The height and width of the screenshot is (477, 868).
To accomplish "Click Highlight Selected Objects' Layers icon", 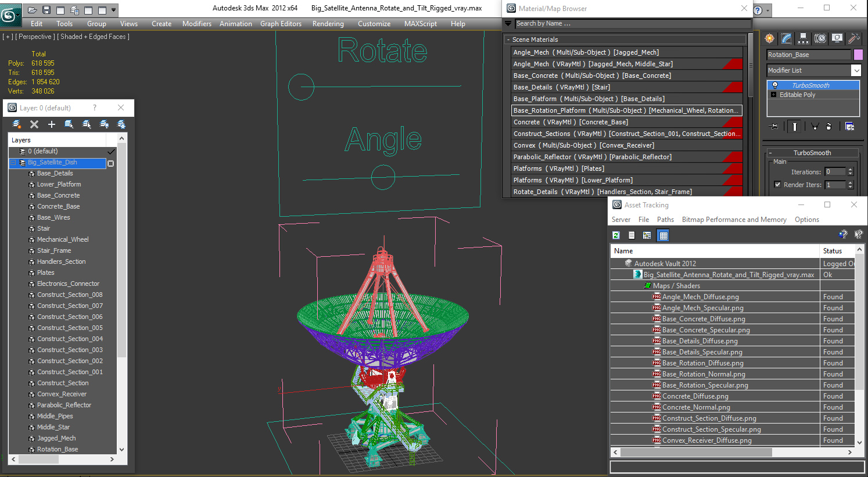I will (87, 124).
